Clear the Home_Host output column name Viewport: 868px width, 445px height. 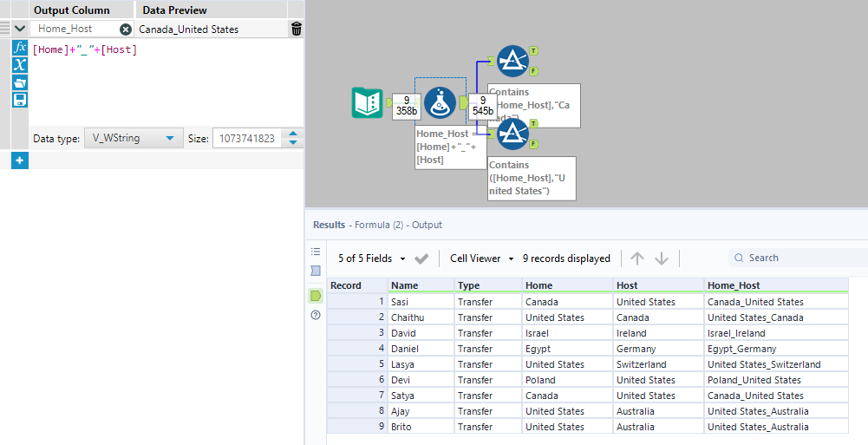coord(126,29)
